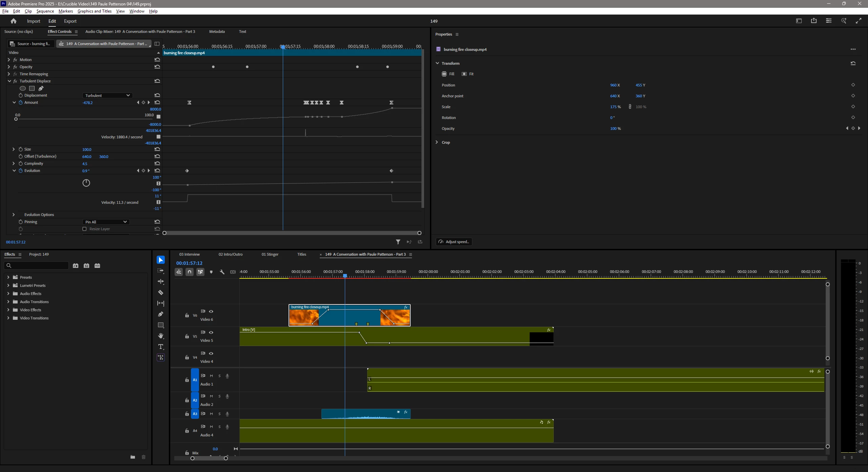Click Effects panel search field
Image resolution: width=868 pixels, height=472 pixels.
point(37,265)
